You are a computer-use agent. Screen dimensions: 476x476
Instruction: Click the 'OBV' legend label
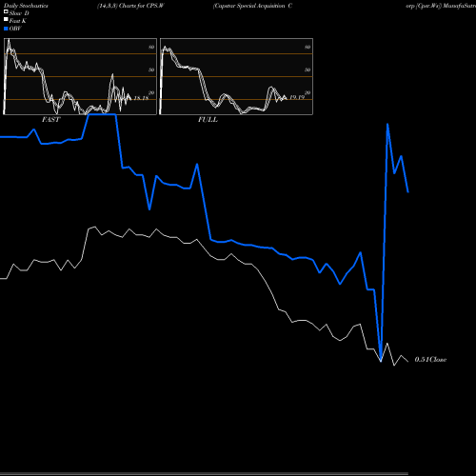15,29
